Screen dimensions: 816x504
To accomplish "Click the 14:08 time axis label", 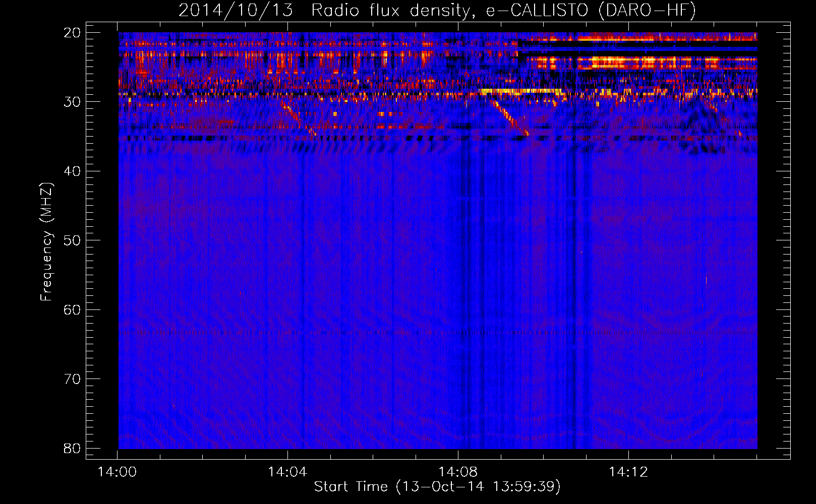I will [458, 472].
